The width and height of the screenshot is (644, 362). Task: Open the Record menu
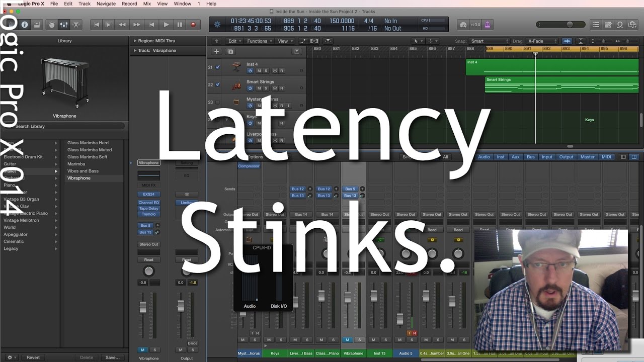[129, 4]
